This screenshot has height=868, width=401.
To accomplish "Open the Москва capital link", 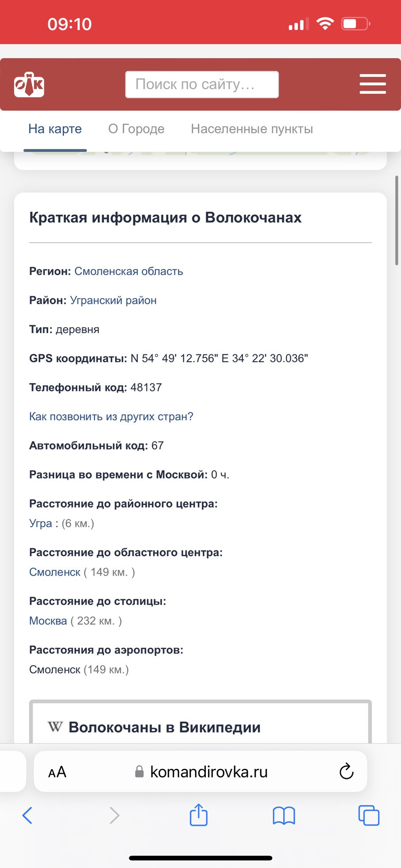I will (x=48, y=620).
